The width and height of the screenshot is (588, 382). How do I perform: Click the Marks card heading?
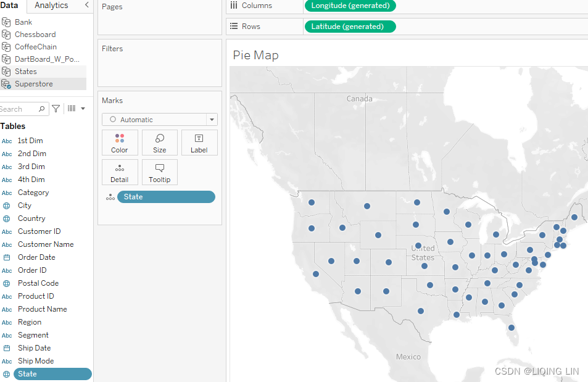pyautogui.click(x=112, y=101)
